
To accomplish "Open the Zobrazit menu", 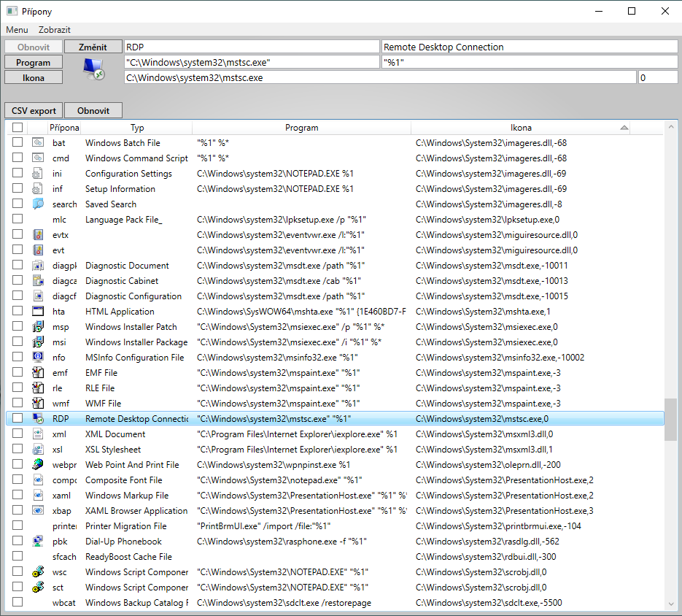I will 55,30.
